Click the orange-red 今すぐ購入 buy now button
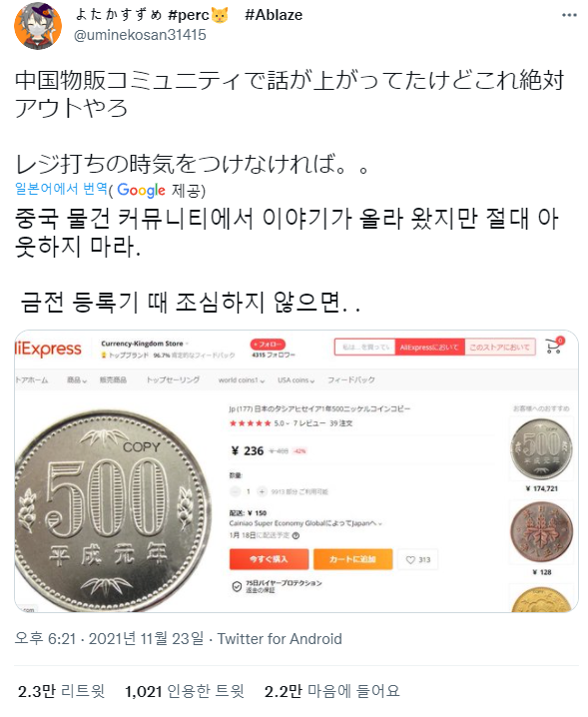This screenshot has height=717, width=588. pos(269,559)
